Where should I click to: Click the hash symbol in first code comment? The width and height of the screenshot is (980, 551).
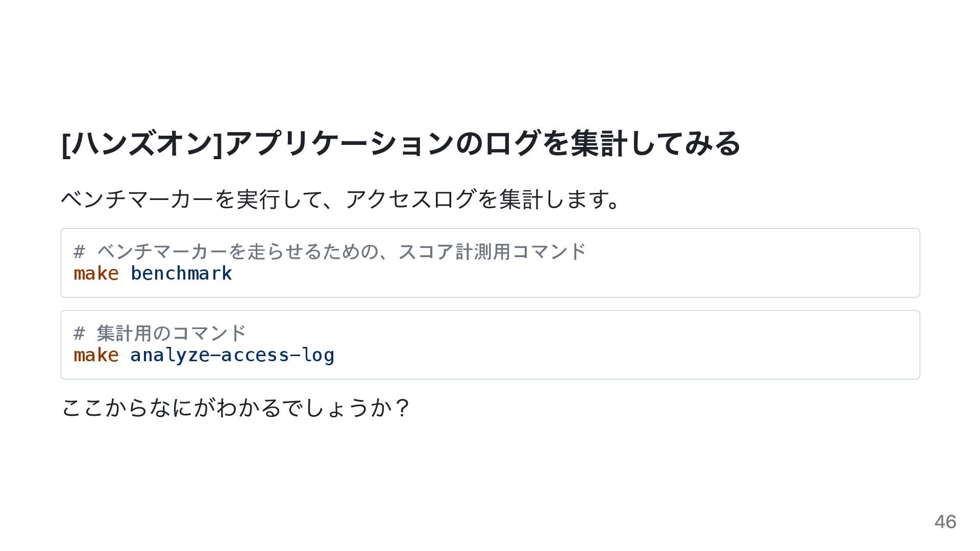[79, 252]
